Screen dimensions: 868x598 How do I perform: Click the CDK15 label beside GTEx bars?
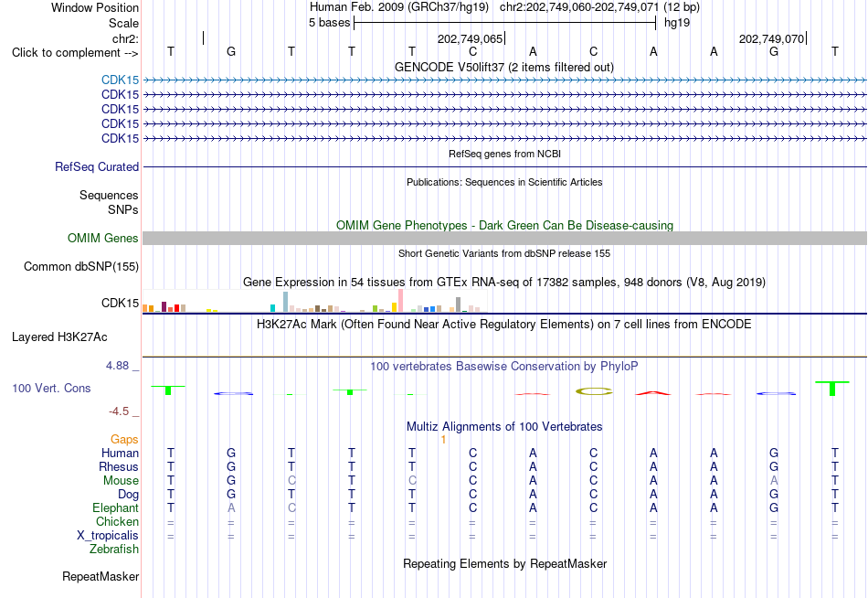pos(120,304)
